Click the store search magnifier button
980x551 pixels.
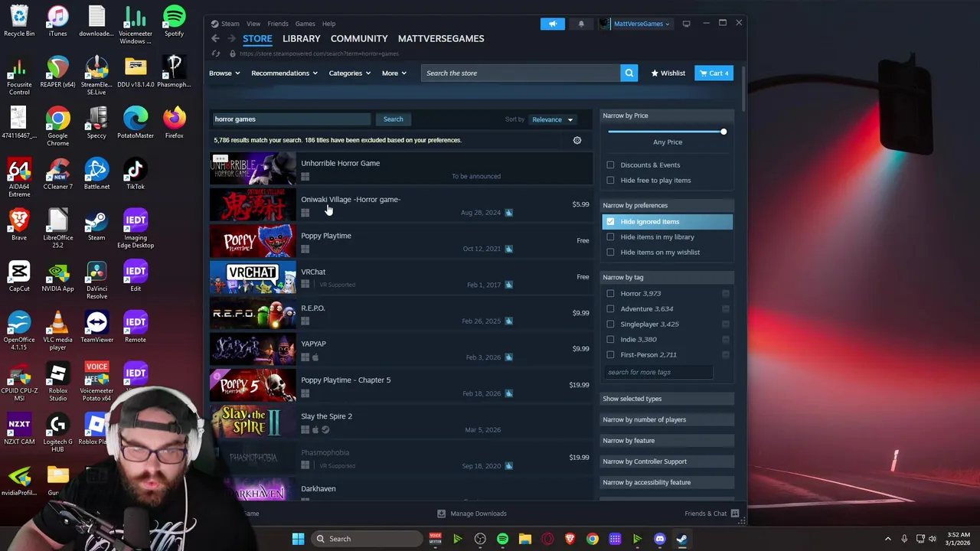tap(629, 73)
